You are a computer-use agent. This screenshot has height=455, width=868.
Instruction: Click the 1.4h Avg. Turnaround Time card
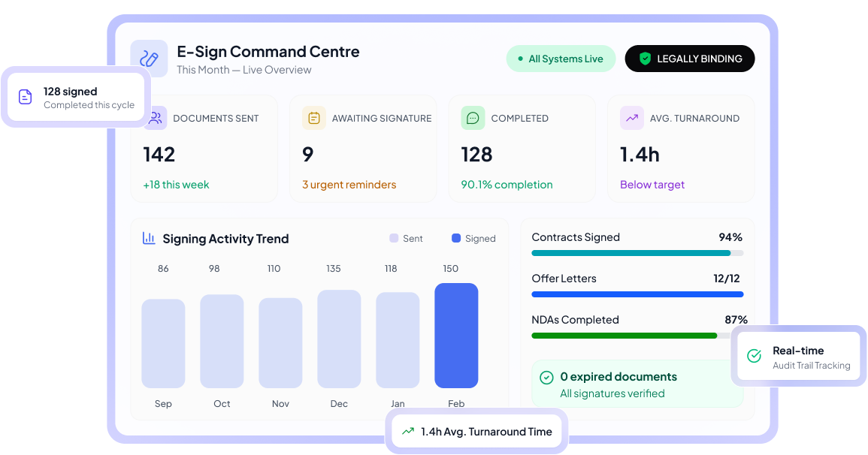coord(477,432)
